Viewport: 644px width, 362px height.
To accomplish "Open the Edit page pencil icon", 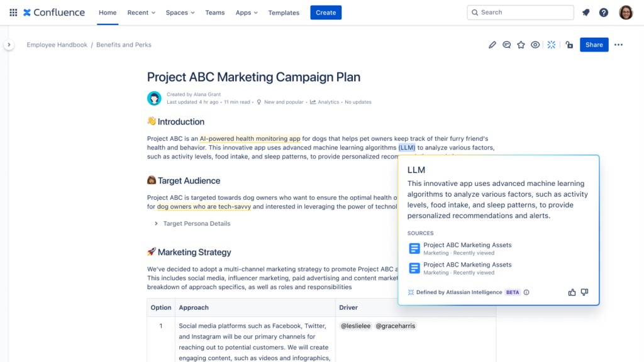I will (x=492, y=45).
